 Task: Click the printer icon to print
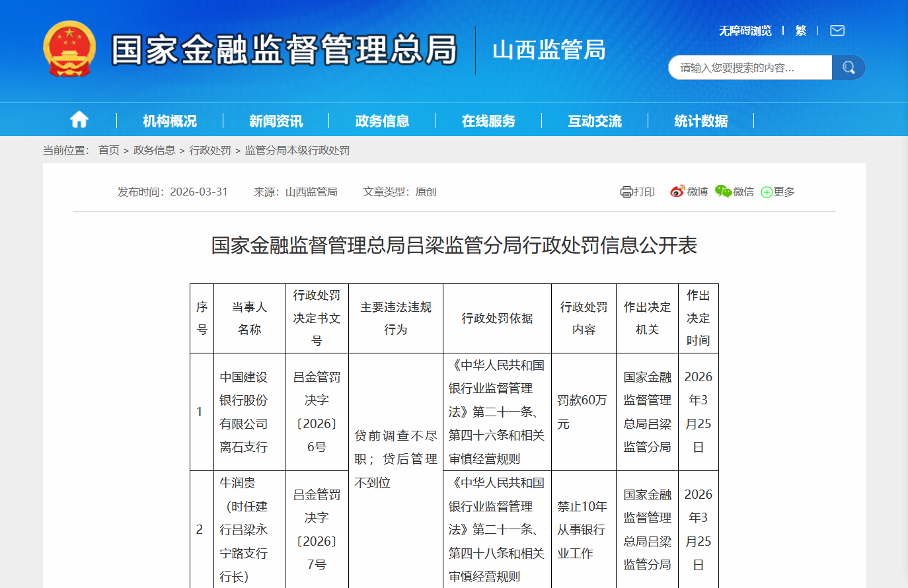coord(626,192)
